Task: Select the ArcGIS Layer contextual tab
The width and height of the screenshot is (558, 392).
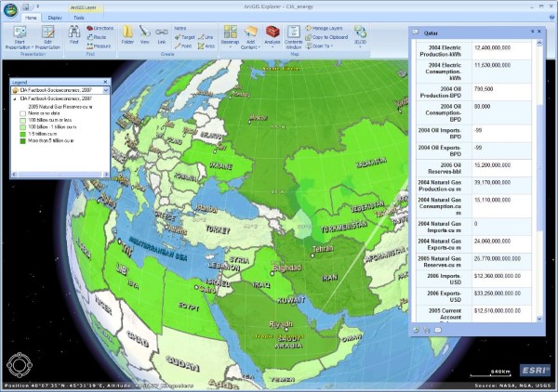Action: pyautogui.click(x=83, y=7)
